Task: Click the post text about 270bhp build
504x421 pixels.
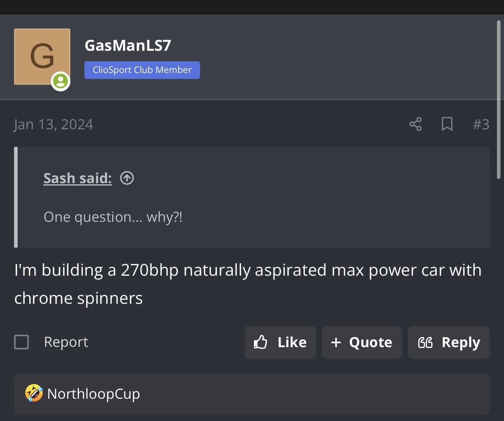Action: point(248,284)
